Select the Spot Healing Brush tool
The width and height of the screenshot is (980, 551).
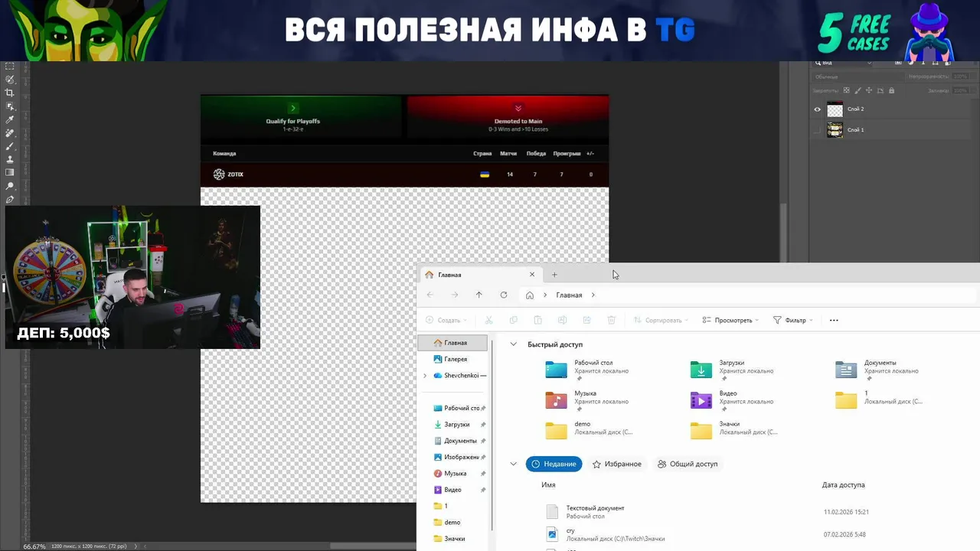10,133
